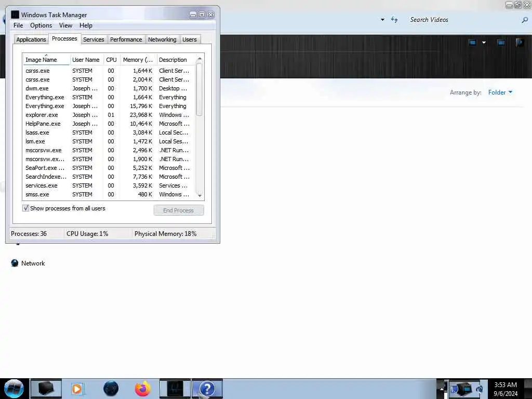Open the File menu
This screenshot has width=532, height=399.
coord(18,25)
